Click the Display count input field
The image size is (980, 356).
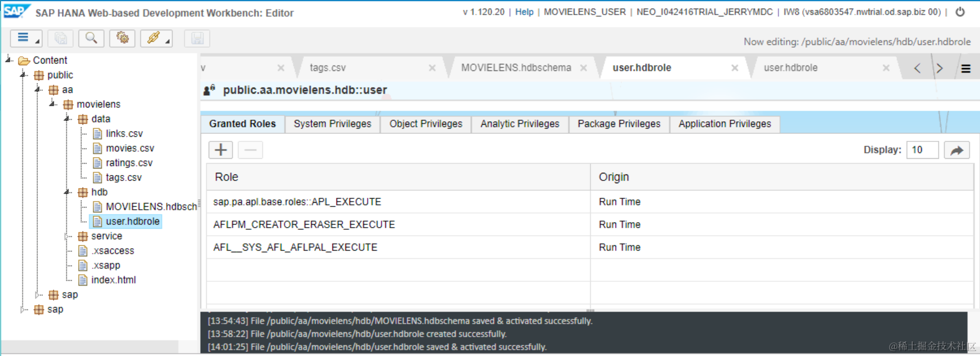click(x=923, y=150)
